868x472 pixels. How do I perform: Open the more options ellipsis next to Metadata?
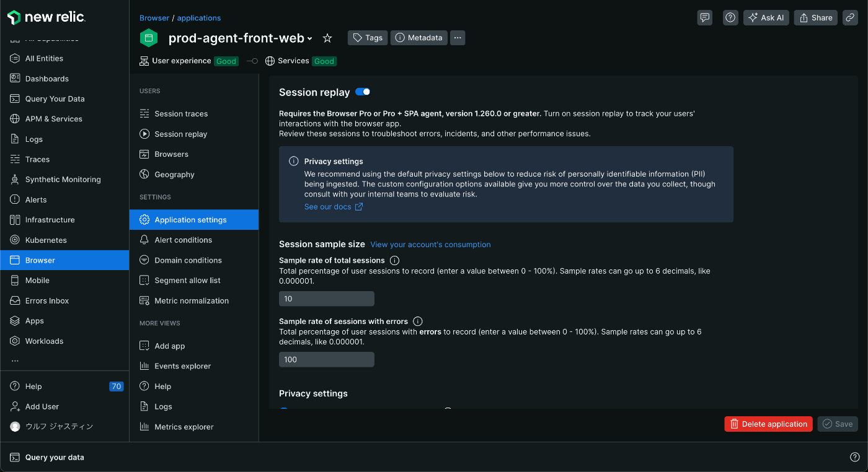458,38
